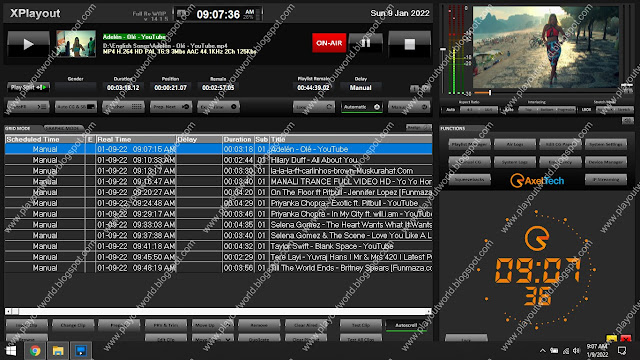Viewport: 640px width, 360px height.
Task: Select Selena Gomez - The Heart Wants row
Action: tap(218, 224)
